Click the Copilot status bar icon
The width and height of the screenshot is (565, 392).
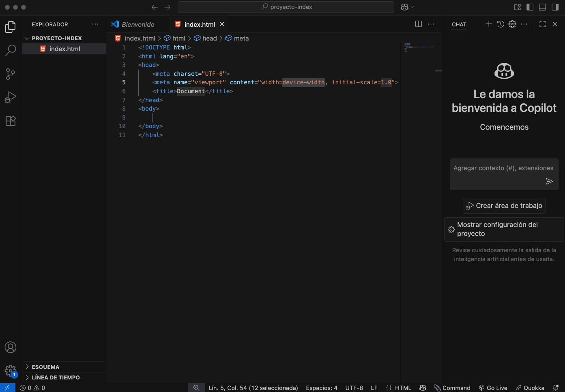pos(423,388)
